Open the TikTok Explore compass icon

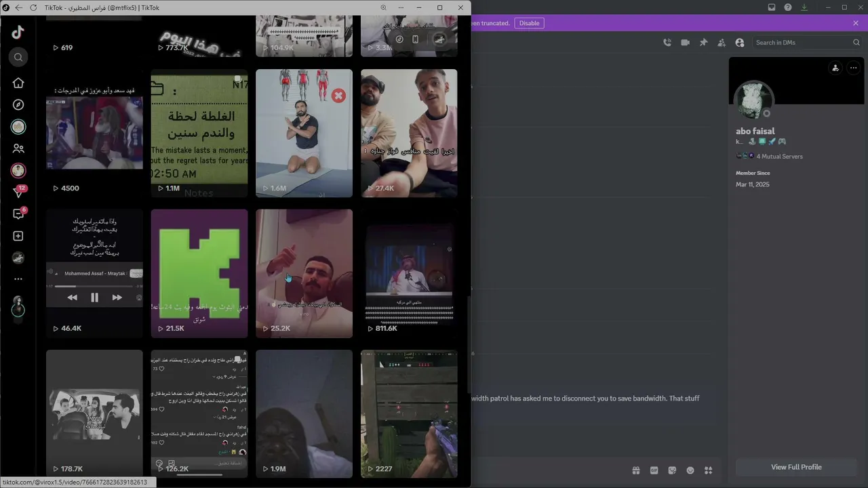pos(18,104)
